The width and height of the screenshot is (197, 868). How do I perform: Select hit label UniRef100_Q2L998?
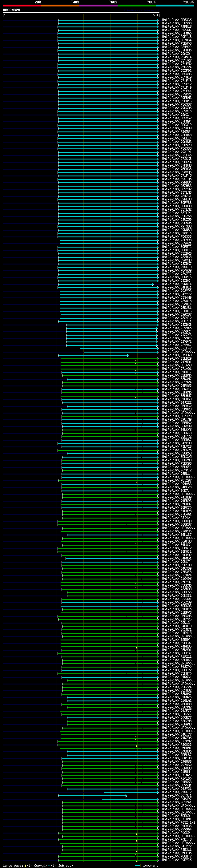[x=177, y=240]
